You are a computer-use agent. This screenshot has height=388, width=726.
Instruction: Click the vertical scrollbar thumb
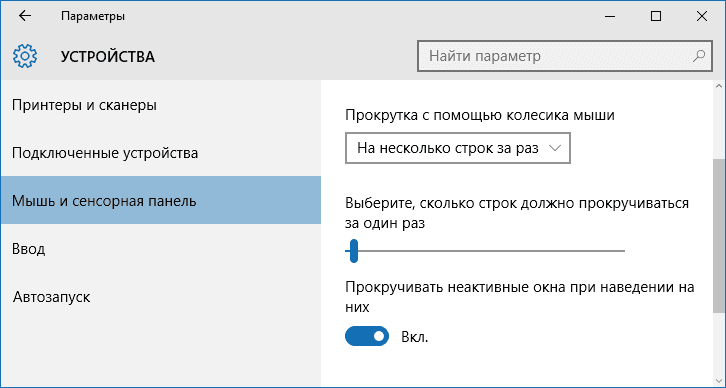coord(719,236)
